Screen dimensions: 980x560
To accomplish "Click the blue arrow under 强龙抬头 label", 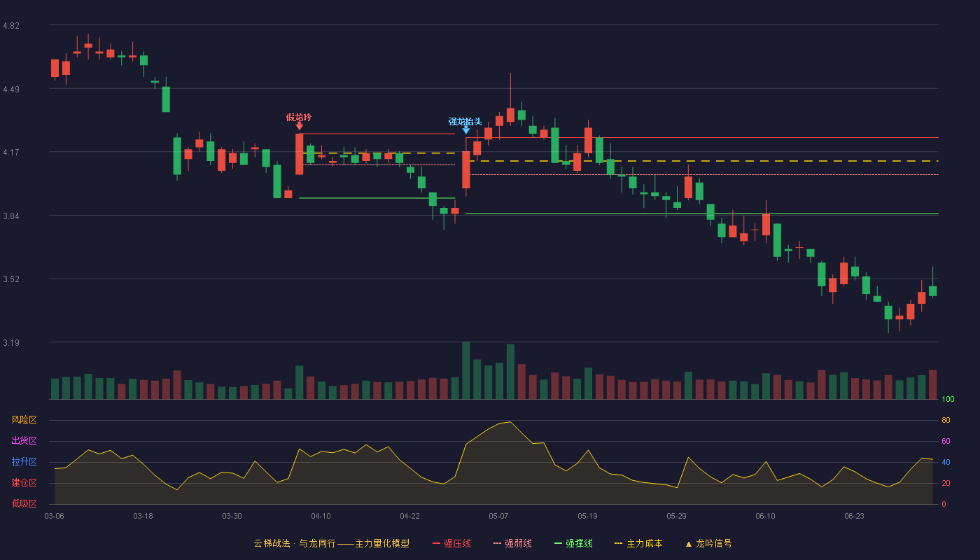I will 466,130.
